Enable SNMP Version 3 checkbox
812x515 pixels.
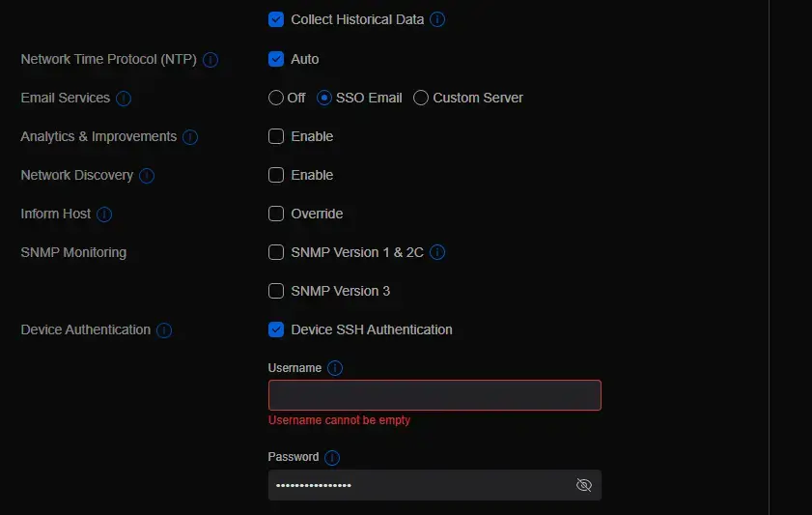pyautogui.click(x=276, y=291)
